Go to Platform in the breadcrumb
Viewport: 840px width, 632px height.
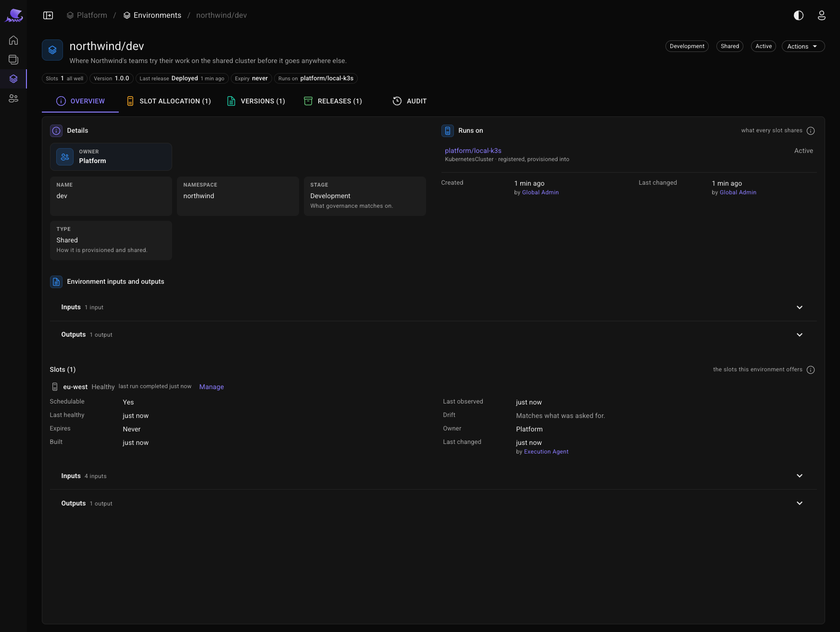tap(92, 15)
